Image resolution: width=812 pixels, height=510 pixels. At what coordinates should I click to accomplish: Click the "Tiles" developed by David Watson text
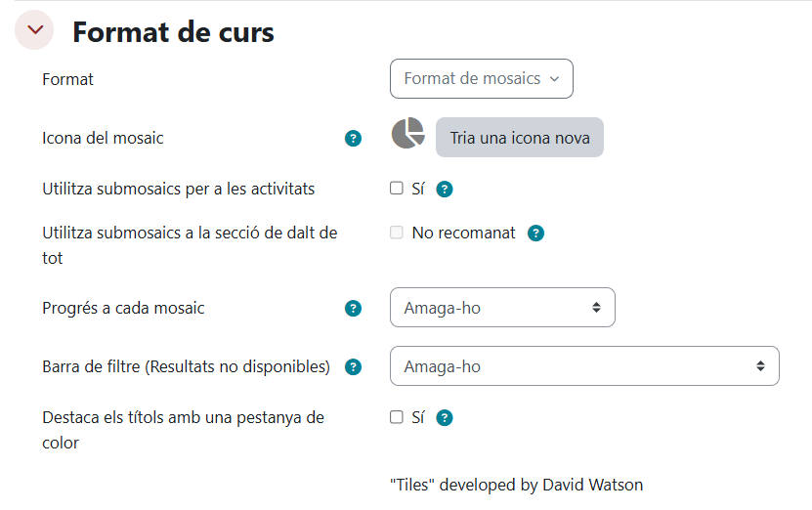pos(516,485)
